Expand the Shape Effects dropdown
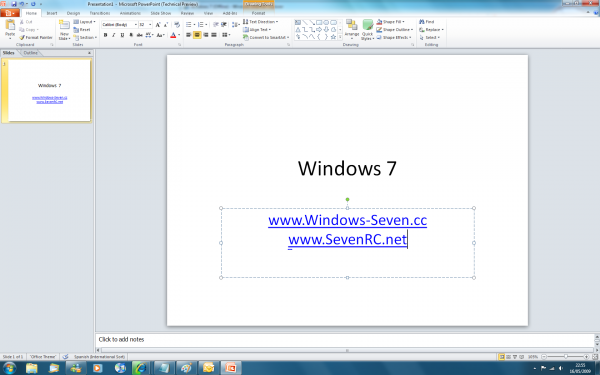600x375 pixels. click(394, 38)
